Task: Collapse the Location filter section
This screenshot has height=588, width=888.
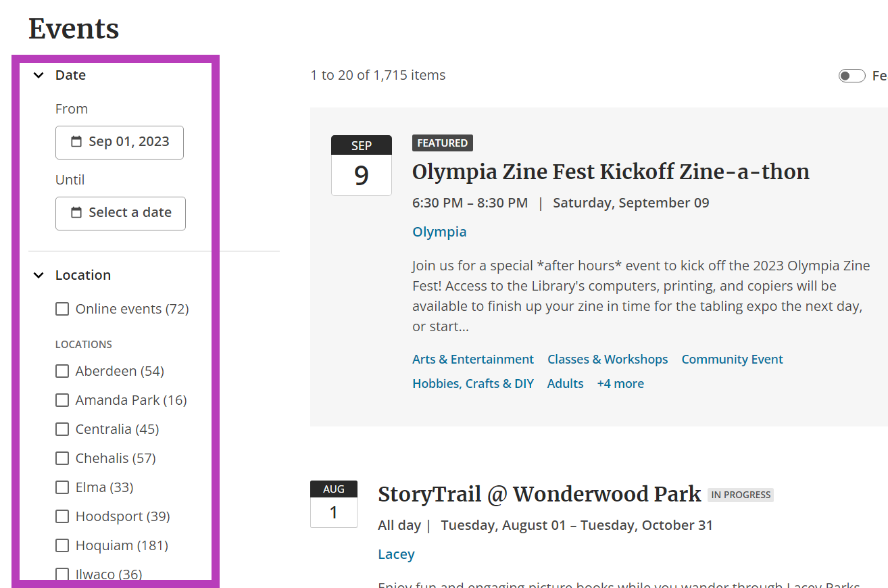Action: point(39,275)
